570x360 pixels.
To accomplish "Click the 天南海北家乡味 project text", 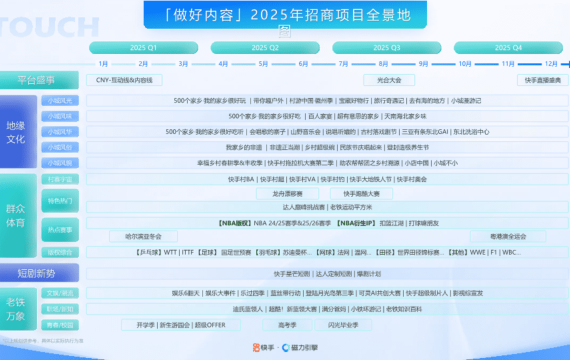I will click(x=405, y=116).
